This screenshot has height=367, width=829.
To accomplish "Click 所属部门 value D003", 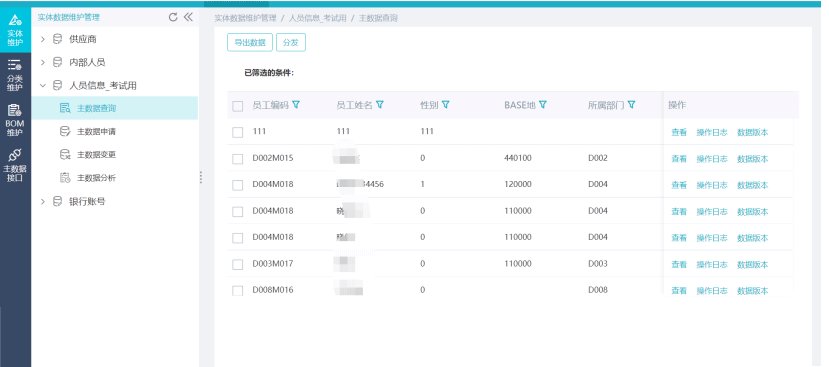I will click(x=598, y=263).
